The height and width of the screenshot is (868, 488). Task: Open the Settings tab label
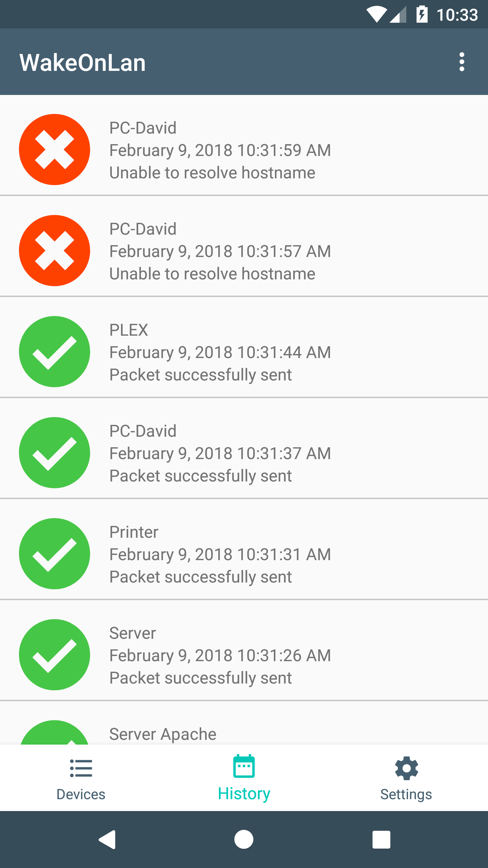pos(406,794)
